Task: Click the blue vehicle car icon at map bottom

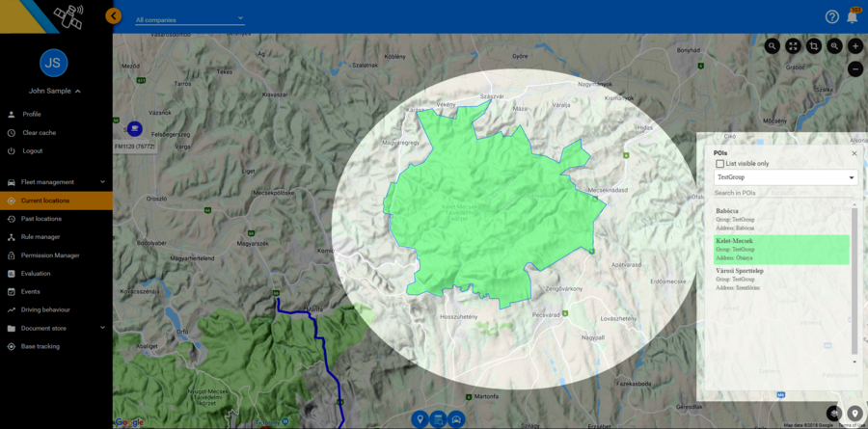Action: pos(457,418)
